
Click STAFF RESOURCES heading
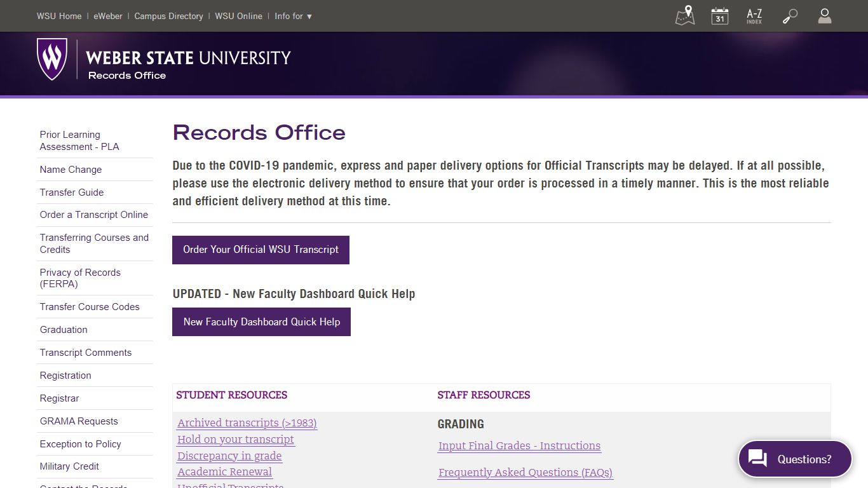[x=484, y=395]
